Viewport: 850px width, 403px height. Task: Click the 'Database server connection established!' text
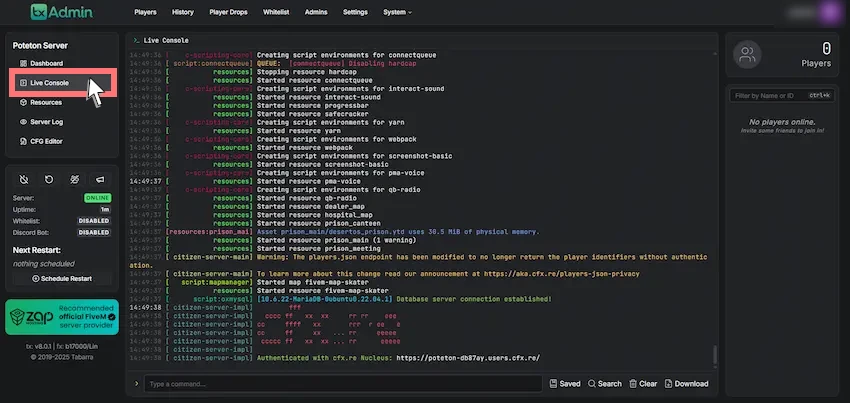(474, 299)
